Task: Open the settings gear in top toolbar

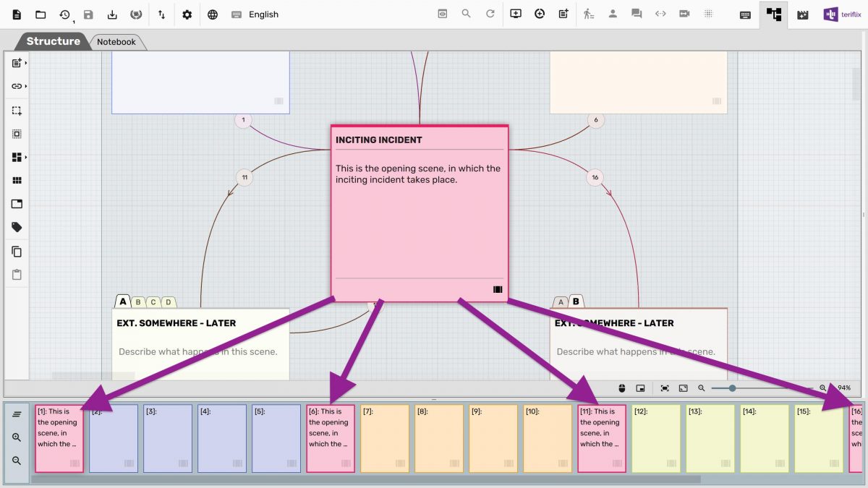Action: pos(187,14)
